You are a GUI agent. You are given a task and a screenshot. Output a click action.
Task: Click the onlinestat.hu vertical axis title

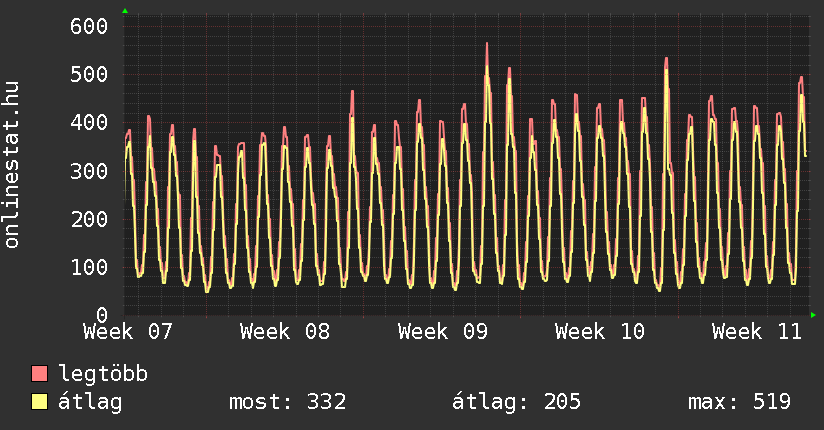(13, 165)
